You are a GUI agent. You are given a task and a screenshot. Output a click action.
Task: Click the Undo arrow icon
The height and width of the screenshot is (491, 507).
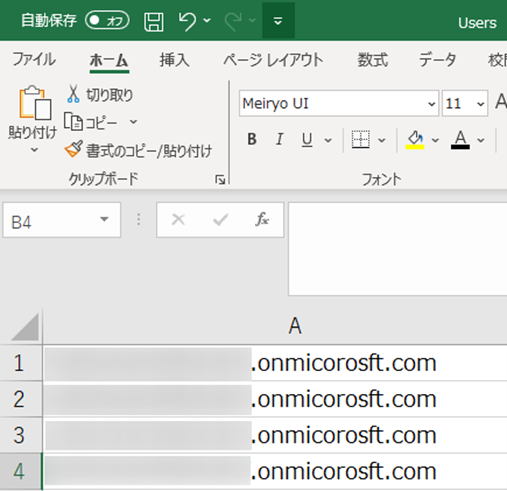188,21
